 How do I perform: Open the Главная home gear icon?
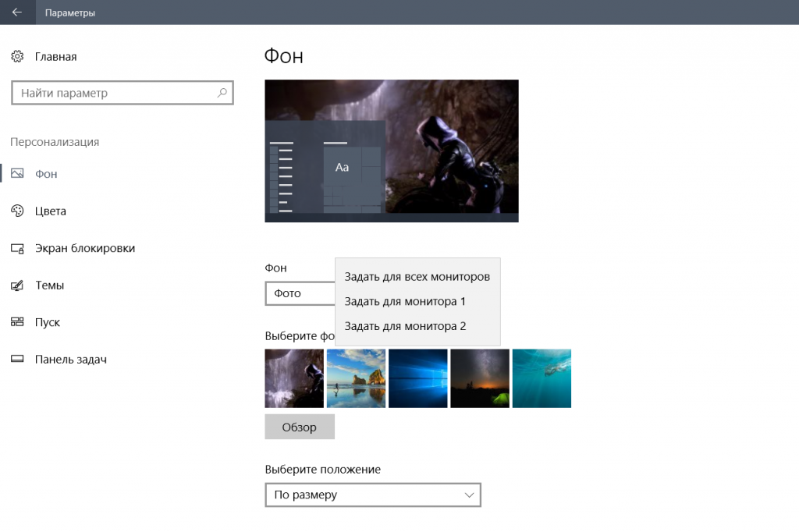click(x=17, y=56)
